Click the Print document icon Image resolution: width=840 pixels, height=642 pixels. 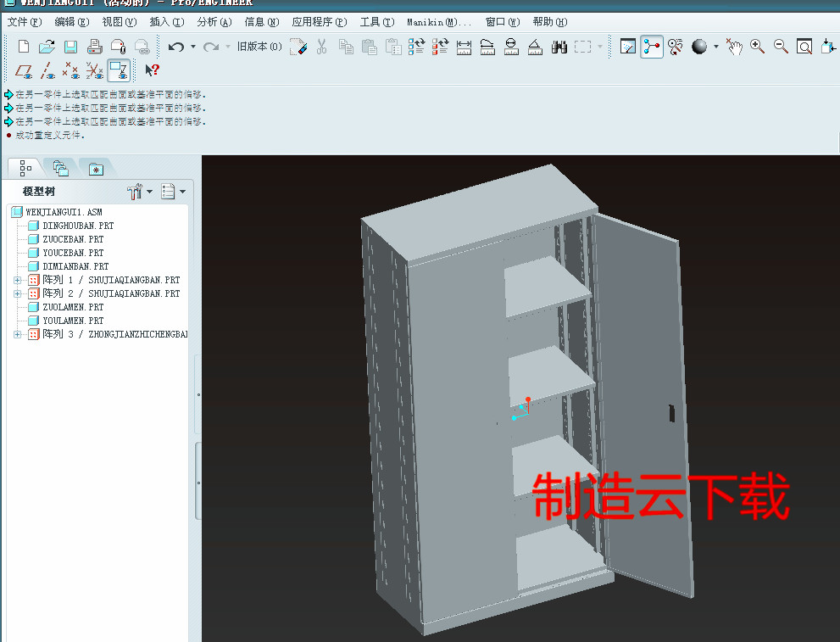tap(93, 47)
